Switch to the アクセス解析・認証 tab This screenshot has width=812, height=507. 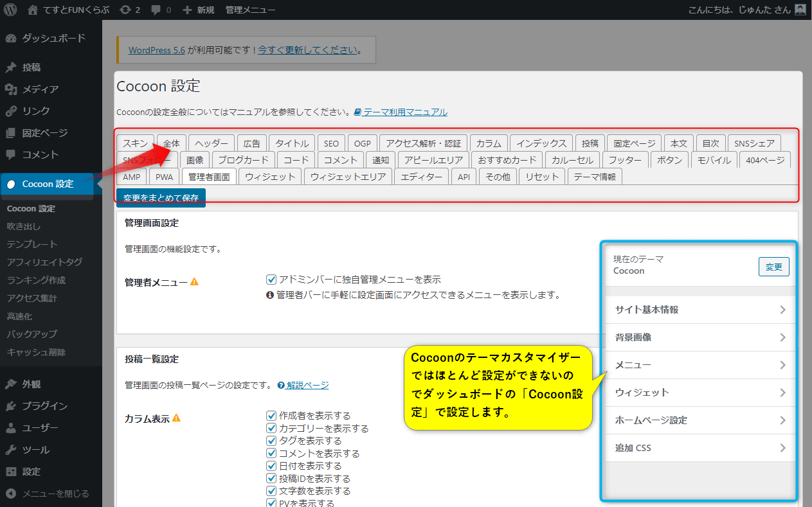(x=424, y=143)
